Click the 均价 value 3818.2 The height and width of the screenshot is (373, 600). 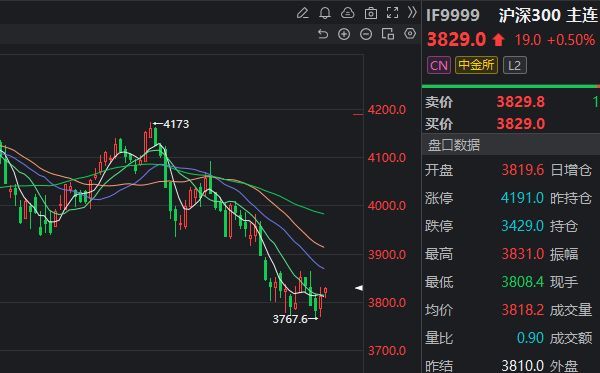tap(523, 310)
